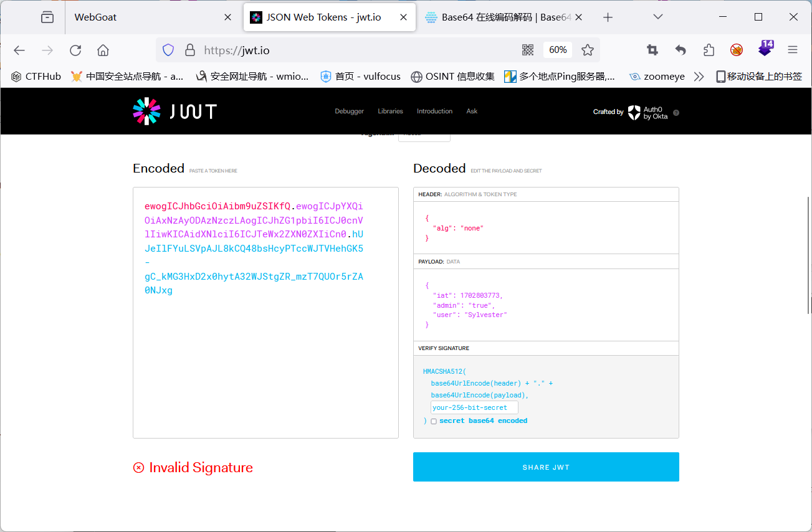Go forward to the next page
Viewport: 812px width, 532px height.
point(47,50)
